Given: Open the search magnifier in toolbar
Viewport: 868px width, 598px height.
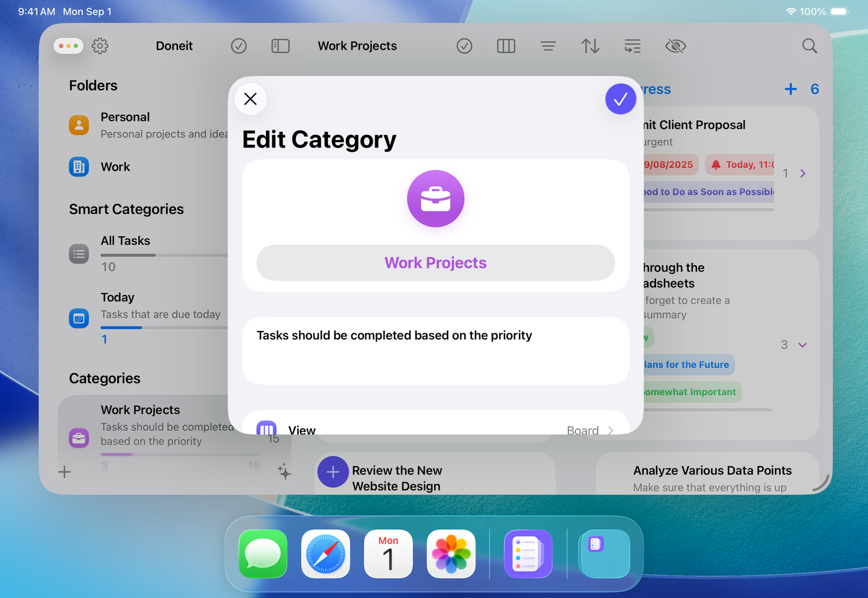Looking at the screenshot, I should click(809, 46).
